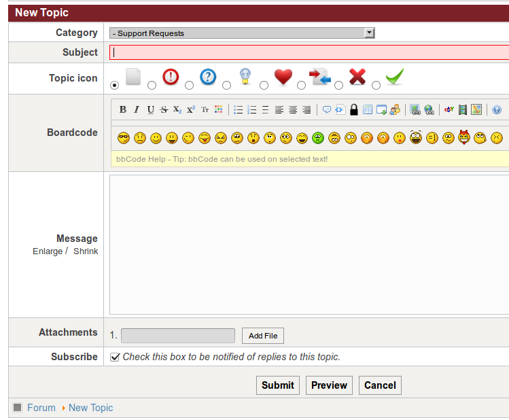Click the users icon in the toolbar
Screen dimensions: 509x420
(395, 109)
